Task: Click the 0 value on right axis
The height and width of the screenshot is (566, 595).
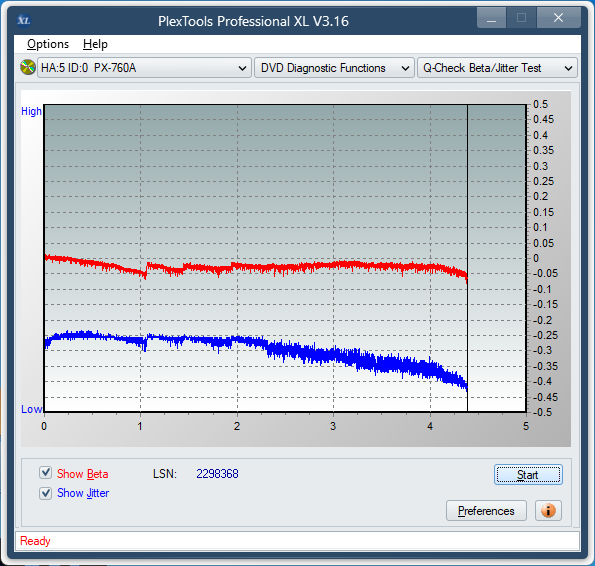Action: click(536, 258)
